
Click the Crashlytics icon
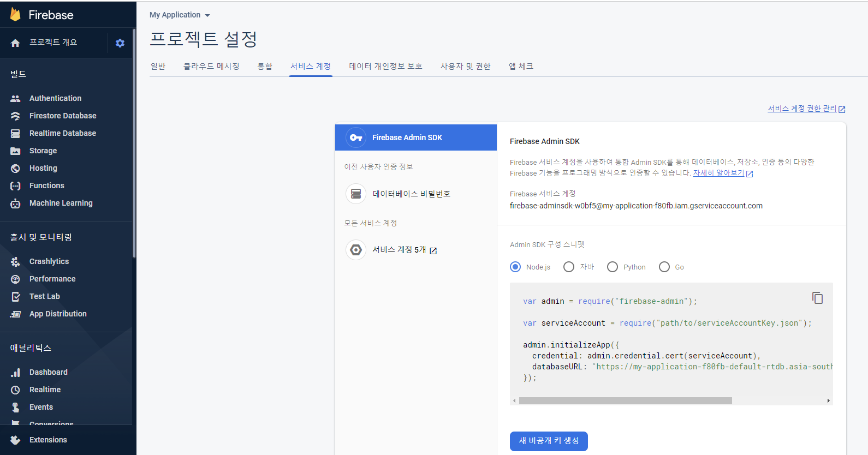point(15,261)
